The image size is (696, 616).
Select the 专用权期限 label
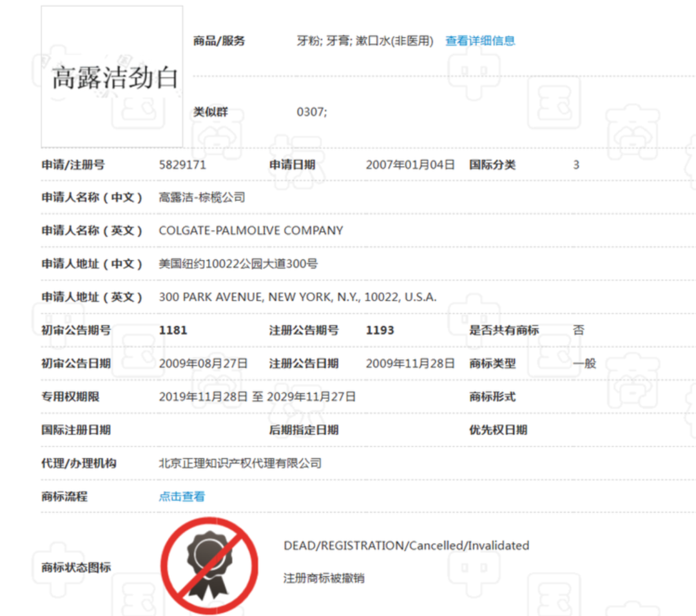pos(70,397)
